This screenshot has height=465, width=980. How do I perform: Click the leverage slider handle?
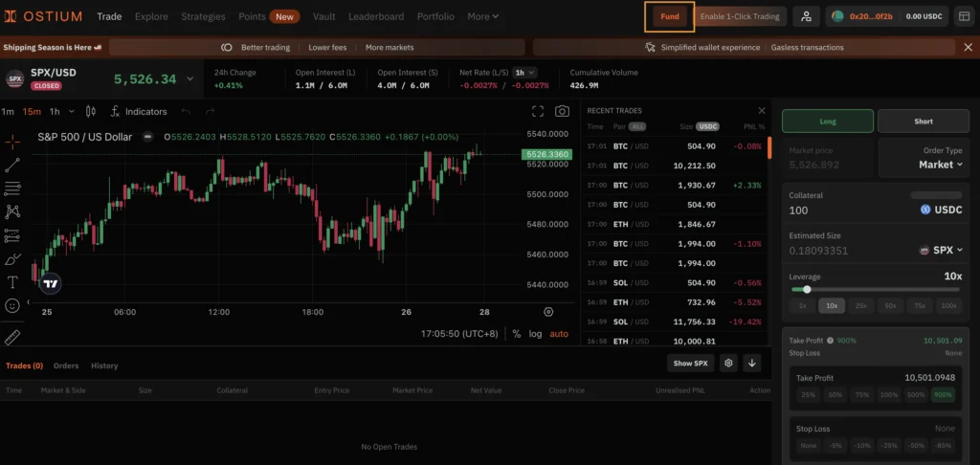coord(807,289)
